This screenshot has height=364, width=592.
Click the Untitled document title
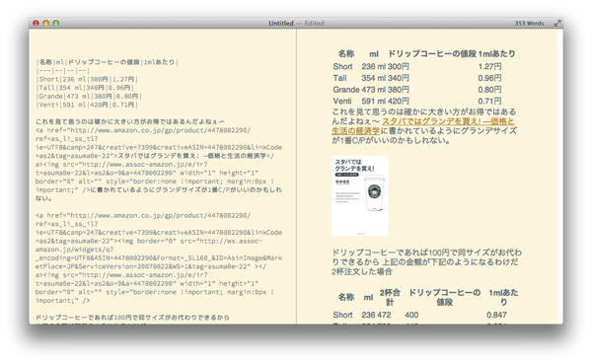[x=281, y=24]
